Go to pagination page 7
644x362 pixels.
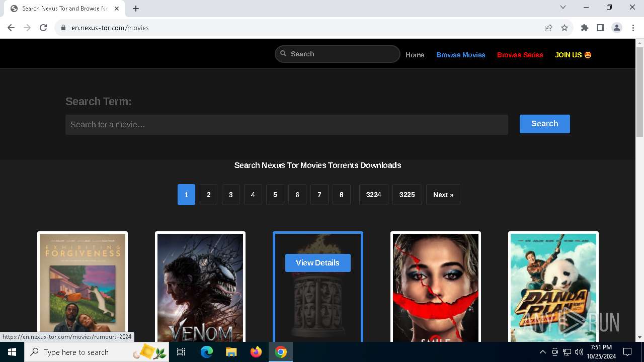pyautogui.click(x=319, y=195)
